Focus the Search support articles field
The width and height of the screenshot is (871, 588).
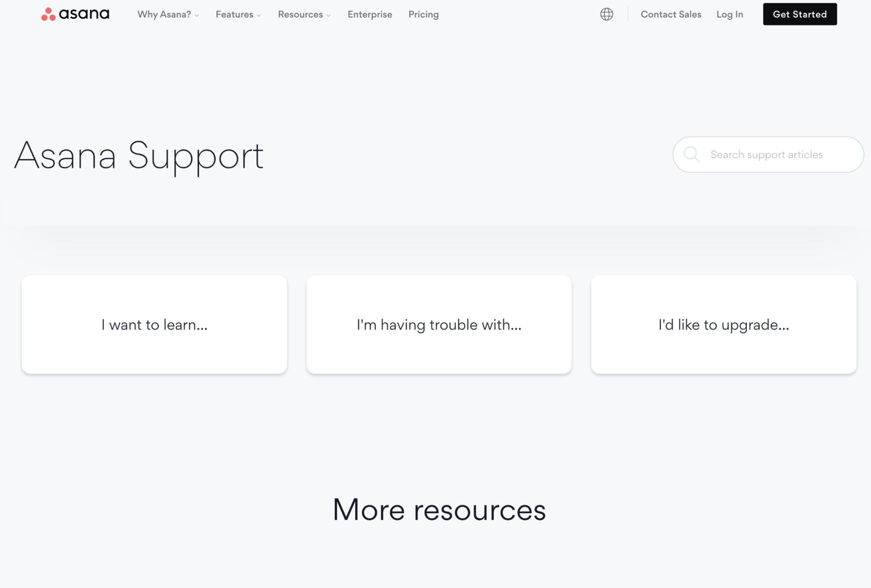[768, 155]
